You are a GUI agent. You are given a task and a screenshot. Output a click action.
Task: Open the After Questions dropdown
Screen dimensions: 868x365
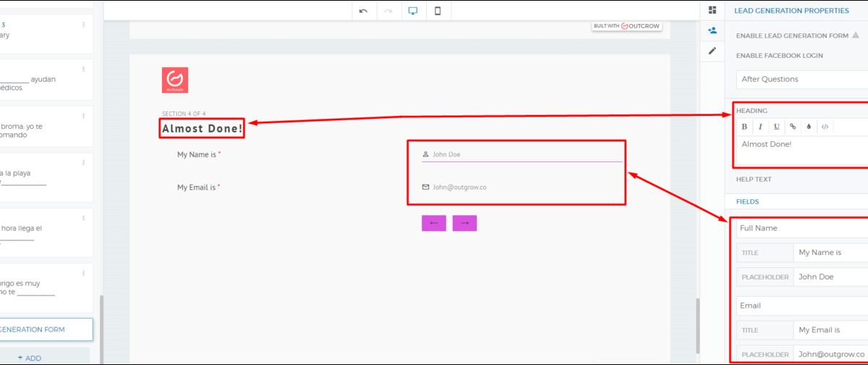(x=801, y=79)
